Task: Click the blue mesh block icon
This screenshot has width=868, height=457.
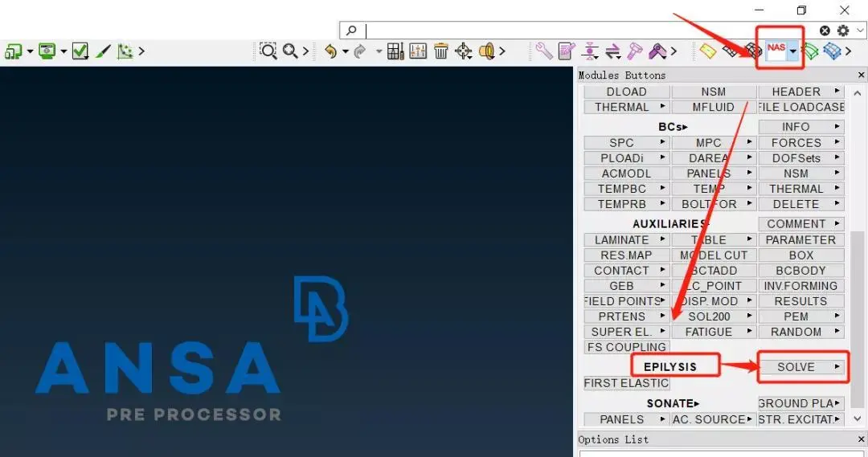Action: [832, 51]
